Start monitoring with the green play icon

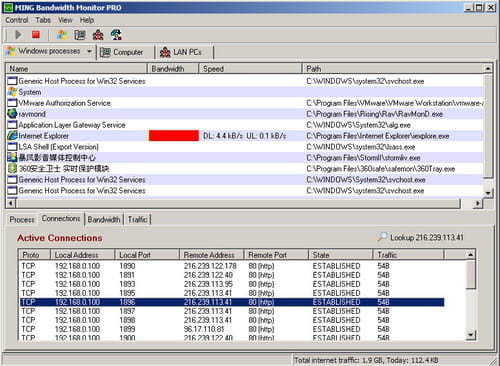(x=18, y=35)
